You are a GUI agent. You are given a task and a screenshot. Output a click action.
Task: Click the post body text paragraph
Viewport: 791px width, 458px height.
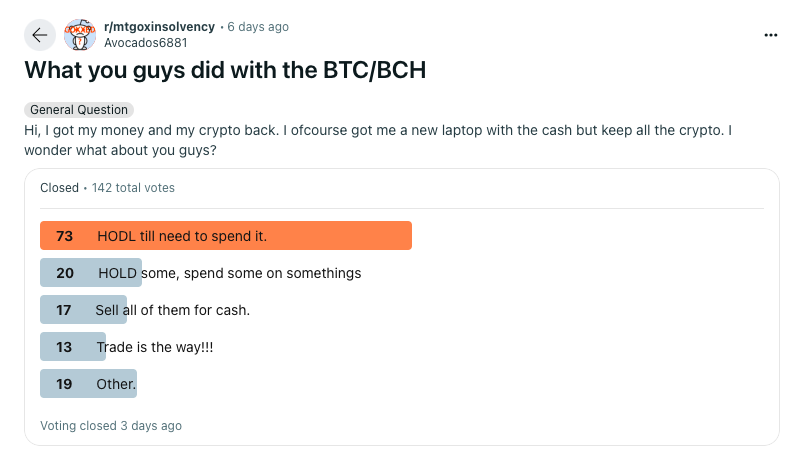378,140
